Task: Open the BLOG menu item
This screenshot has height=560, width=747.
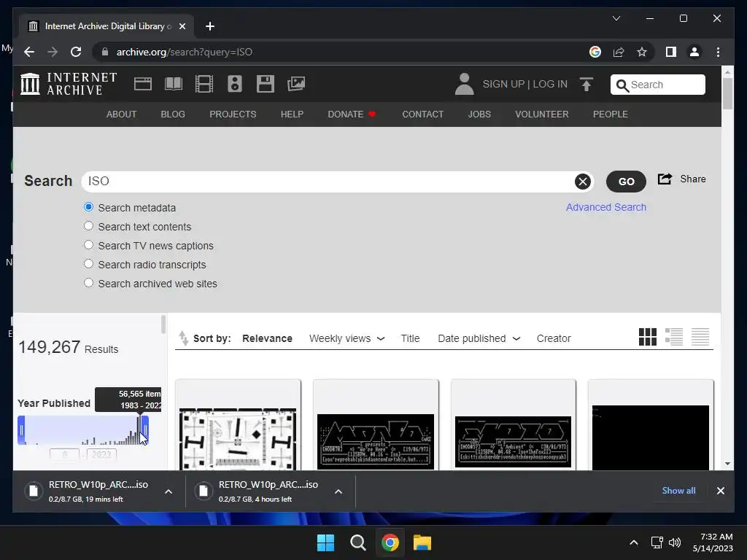Action: click(x=173, y=114)
